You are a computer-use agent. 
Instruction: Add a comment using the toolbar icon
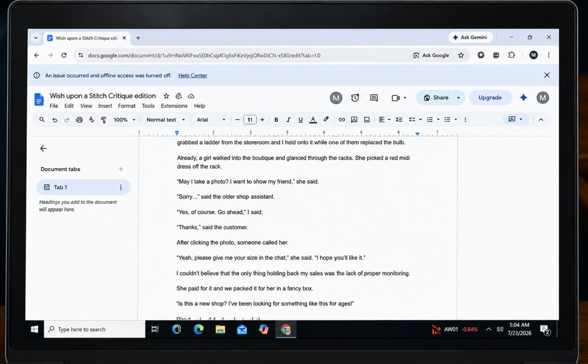click(354, 120)
